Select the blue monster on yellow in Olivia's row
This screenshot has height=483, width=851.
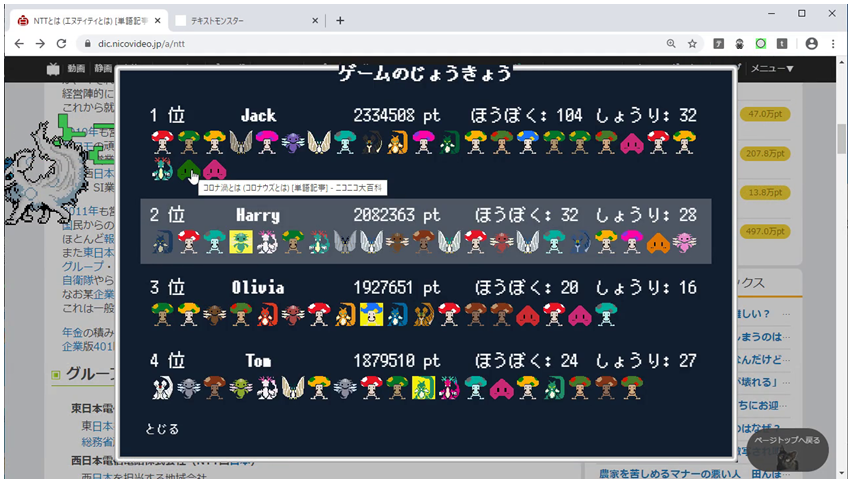tap(370, 314)
